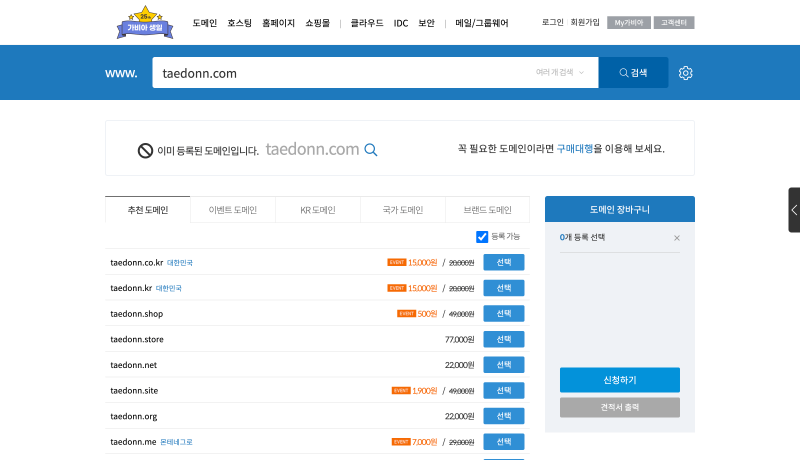
Task: Click the 견적서 출력 button
Action: coord(619,407)
